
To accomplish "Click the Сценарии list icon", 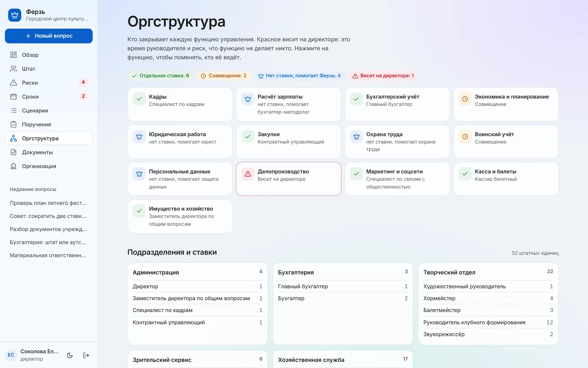I will pyautogui.click(x=14, y=110).
